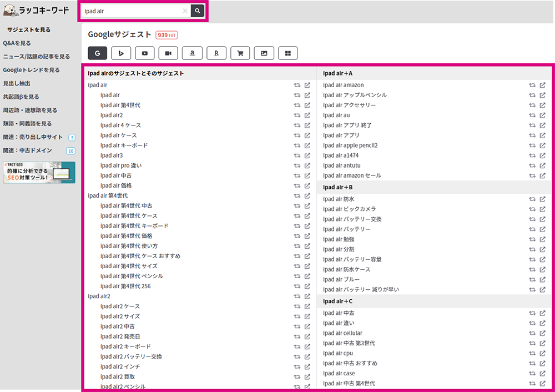Open ニュース/話題の記事を見る in sidebar
This screenshot has height=392, width=555.
click(x=37, y=57)
